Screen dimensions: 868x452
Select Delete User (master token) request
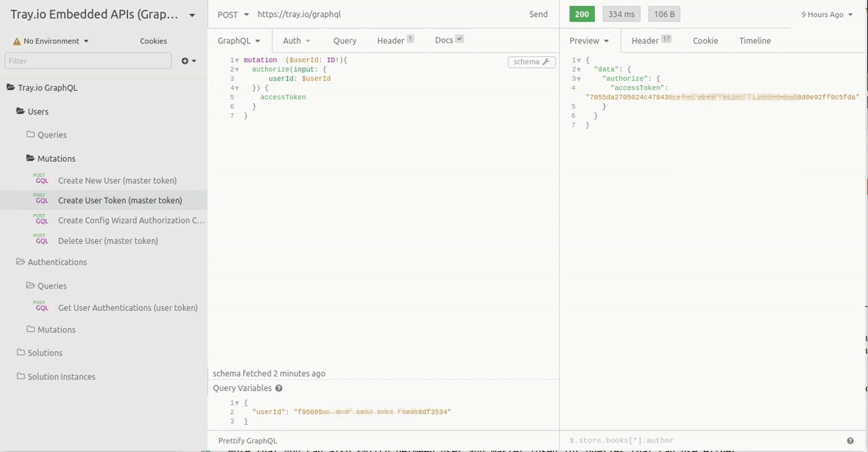[x=108, y=241]
